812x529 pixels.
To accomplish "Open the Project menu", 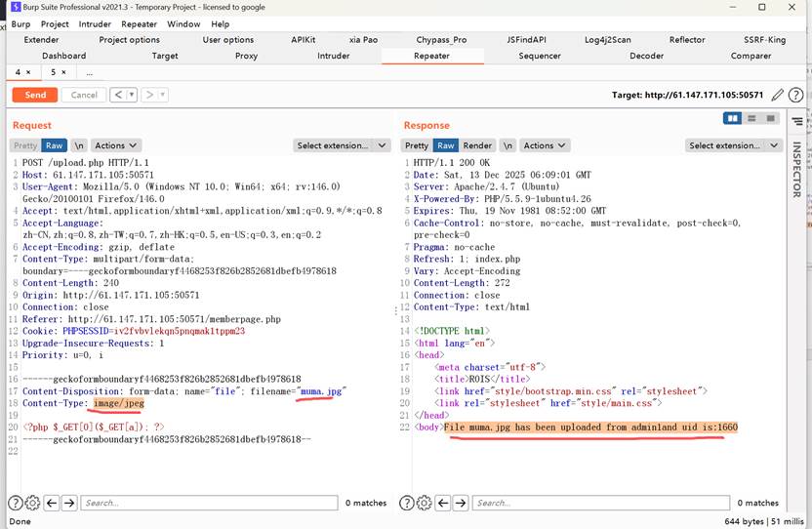I will coord(55,23).
